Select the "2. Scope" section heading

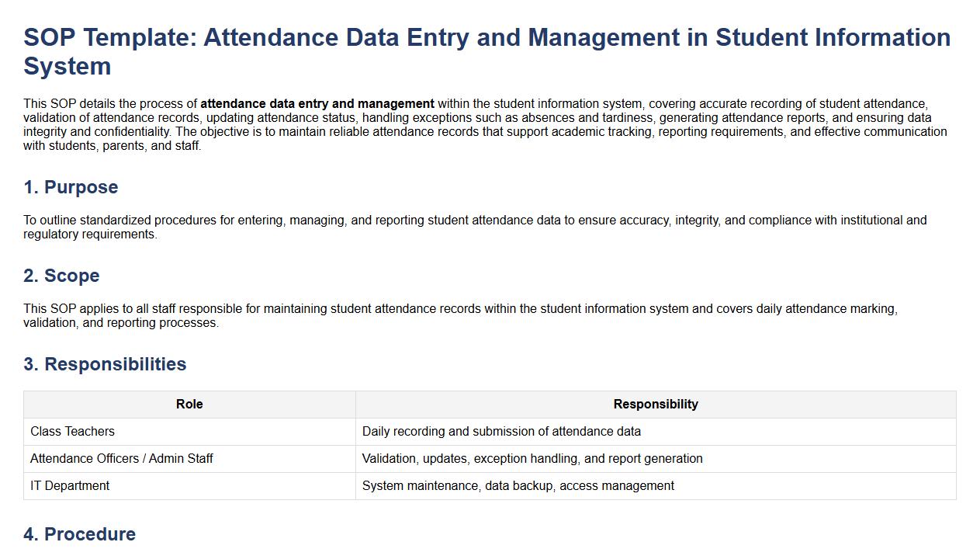tap(61, 276)
